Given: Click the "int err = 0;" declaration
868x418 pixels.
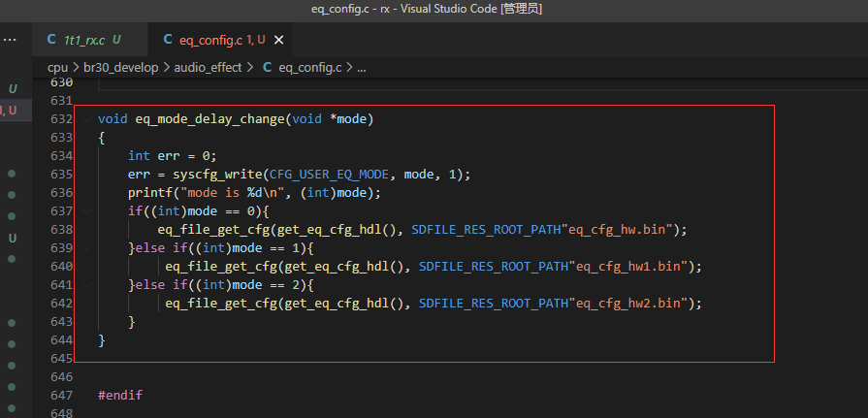Looking at the screenshot, I should 173,155.
